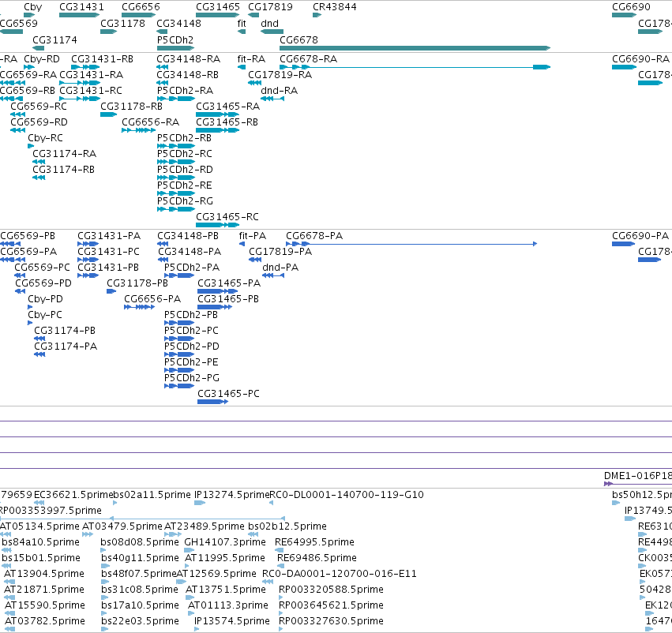Open the CG17819-RA transcript
The width and height of the screenshot is (672, 633).
point(254,83)
